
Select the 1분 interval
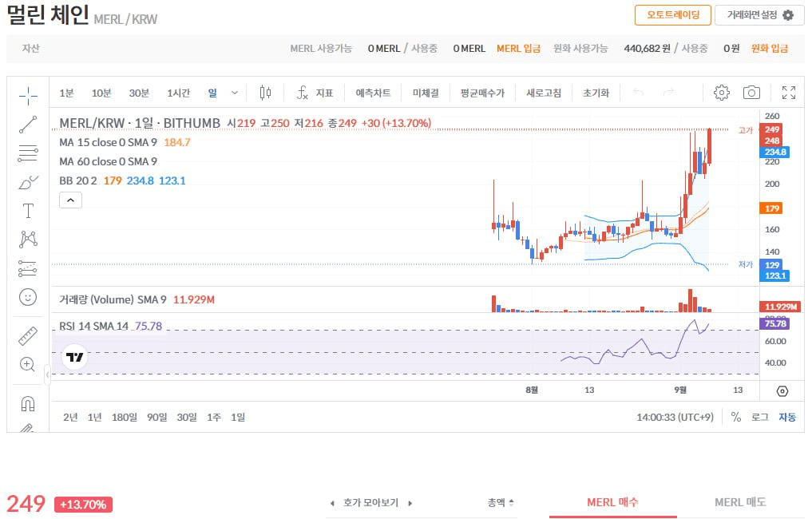(x=66, y=93)
